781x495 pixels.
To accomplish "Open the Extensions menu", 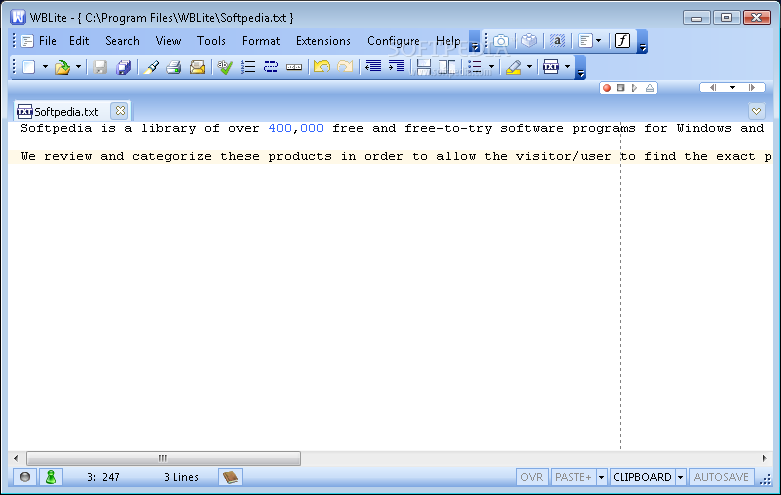I will (x=323, y=41).
